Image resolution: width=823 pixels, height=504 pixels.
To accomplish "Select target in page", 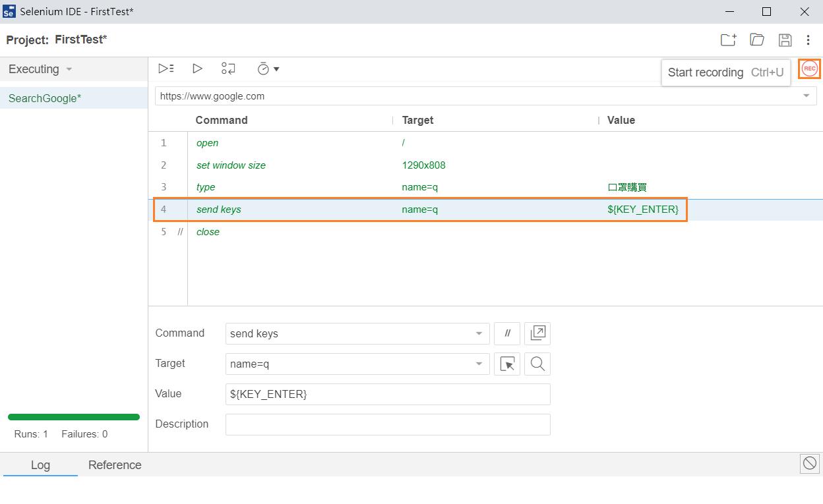I will [x=507, y=364].
